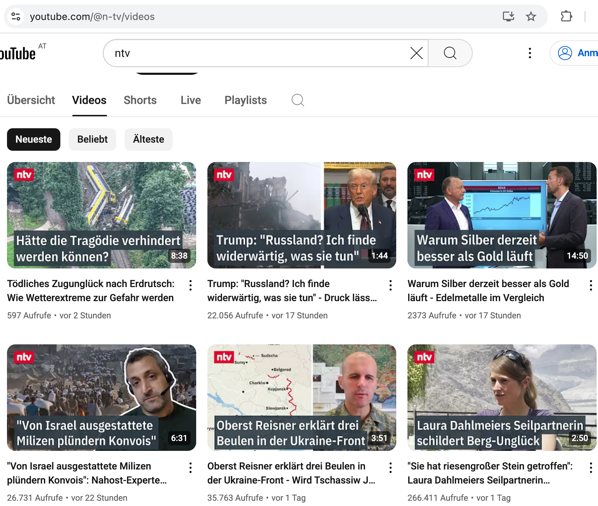Search within the channel using the magnifier icon
Viewport: 598px width, 506px height.
click(297, 100)
